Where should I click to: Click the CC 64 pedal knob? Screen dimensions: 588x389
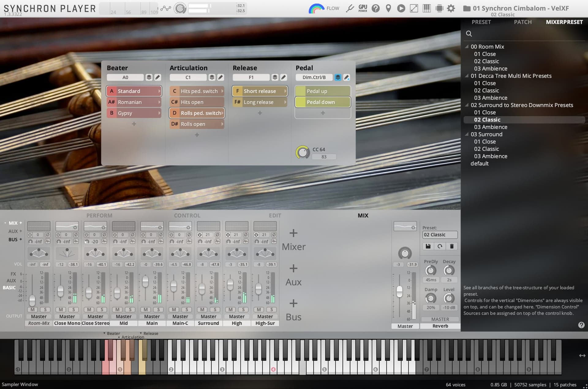303,152
